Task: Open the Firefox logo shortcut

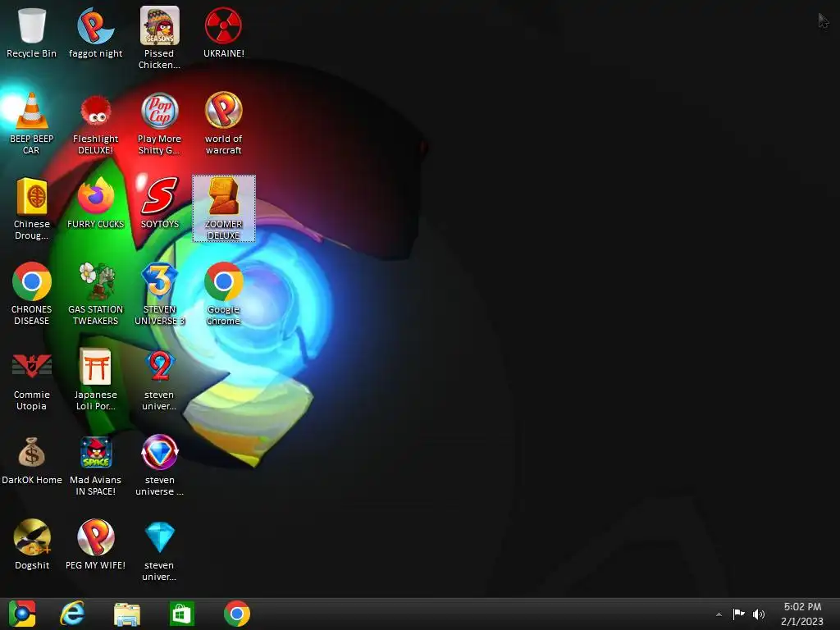Action: (x=95, y=203)
